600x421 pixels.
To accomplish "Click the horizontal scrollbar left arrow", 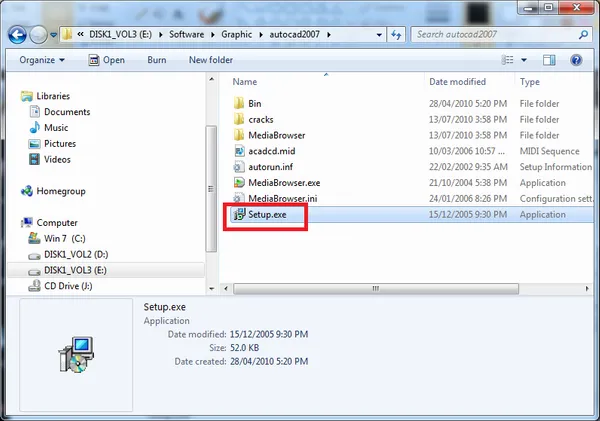I will coord(226,289).
